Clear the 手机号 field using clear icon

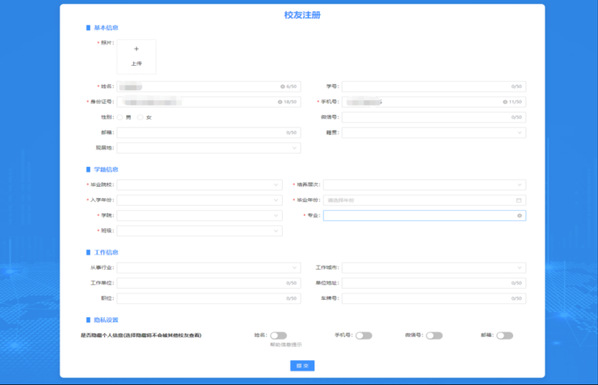505,102
